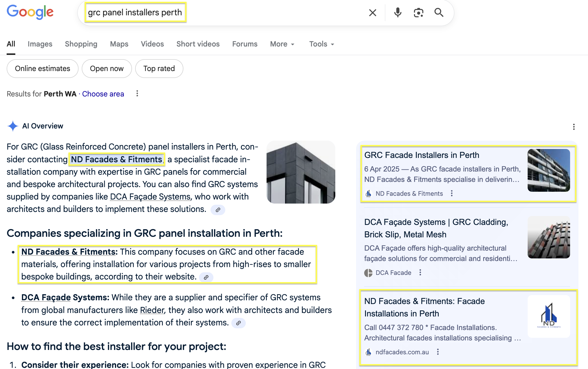Expand the More search categories dropdown
Screen dimensions: 588x369
[x=282, y=44]
